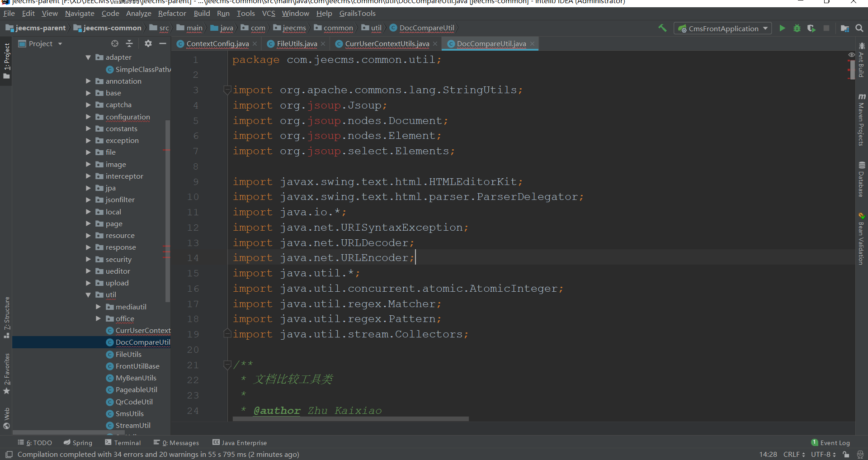Screen dimensions: 868x460
Task: Open the Event Log
Action: click(830, 443)
